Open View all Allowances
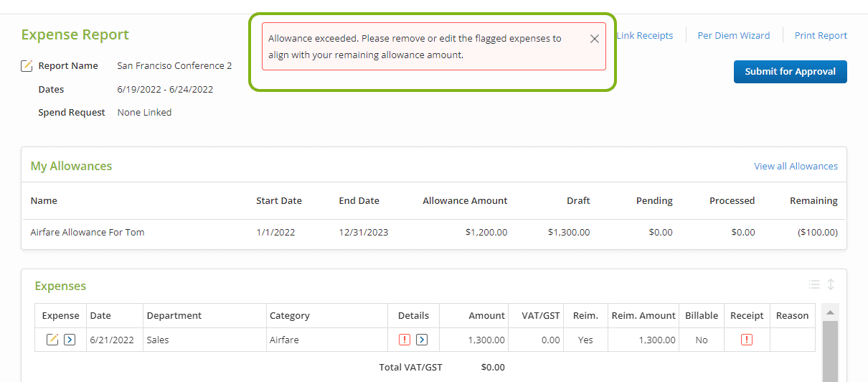 point(796,166)
